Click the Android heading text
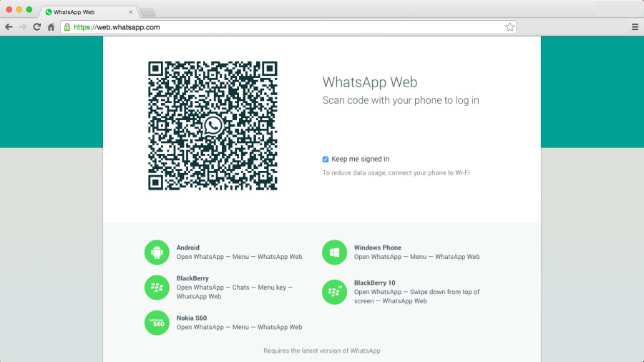Screen dimensions: 644x362 pos(187,248)
